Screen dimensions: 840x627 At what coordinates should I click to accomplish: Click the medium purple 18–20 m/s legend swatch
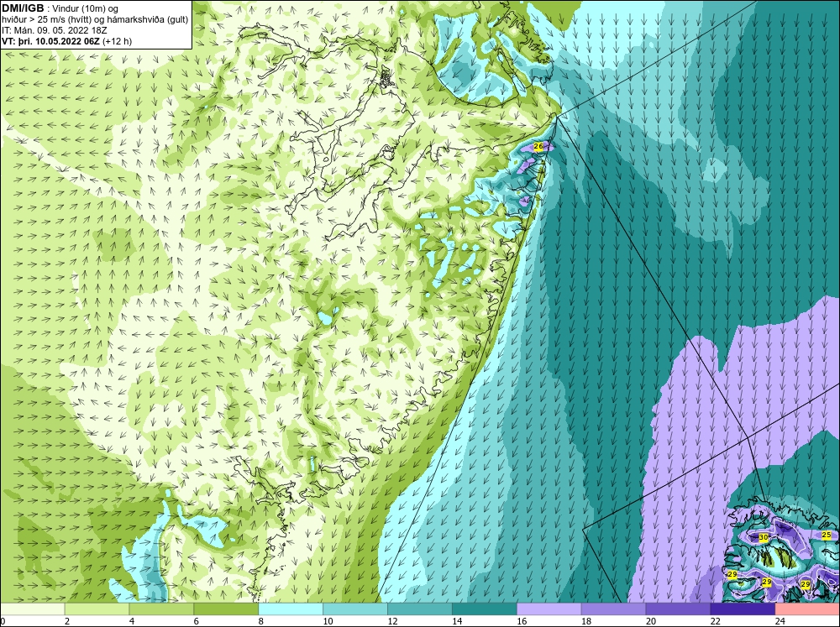coord(613,609)
